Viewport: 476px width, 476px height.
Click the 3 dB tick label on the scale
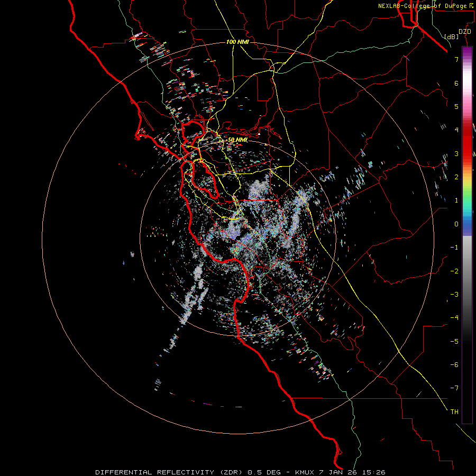pyautogui.click(x=456, y=153)
